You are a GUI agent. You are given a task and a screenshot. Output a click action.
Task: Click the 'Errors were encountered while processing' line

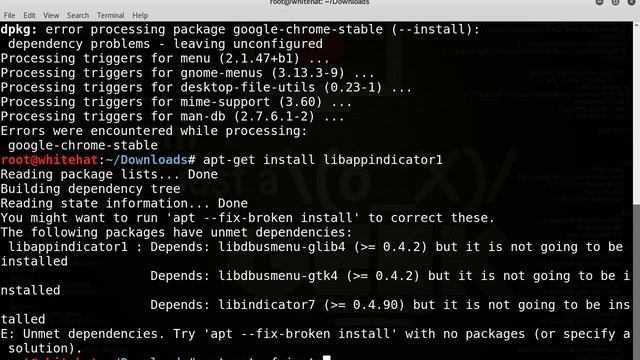[154, 131]
